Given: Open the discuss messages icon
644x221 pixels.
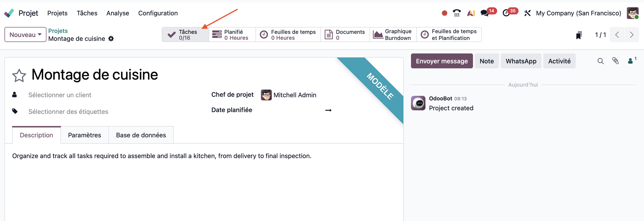Looking at the screenshot, I should coord(484,13).
